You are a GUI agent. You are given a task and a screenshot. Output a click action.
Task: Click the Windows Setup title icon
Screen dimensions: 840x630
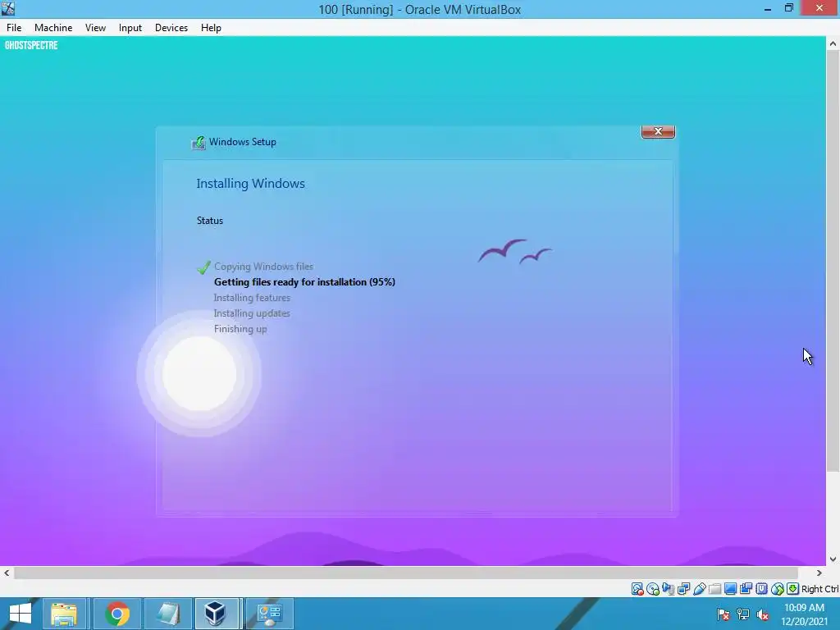coord(199,143)
